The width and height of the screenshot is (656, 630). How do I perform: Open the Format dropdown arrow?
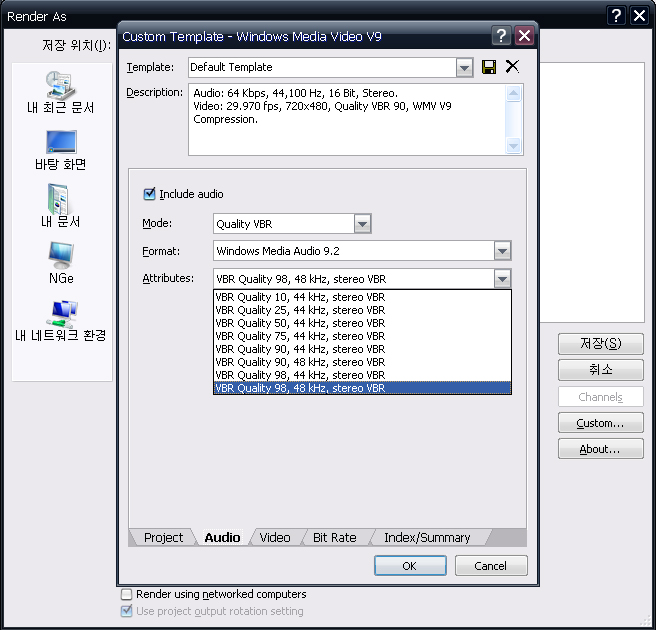[502, 251]
